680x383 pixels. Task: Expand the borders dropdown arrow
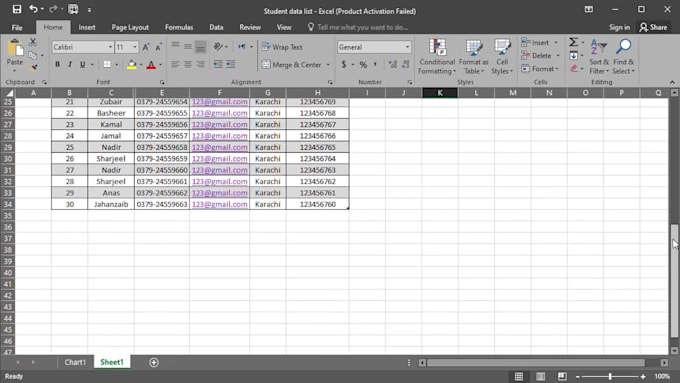(x=116, y=65)
